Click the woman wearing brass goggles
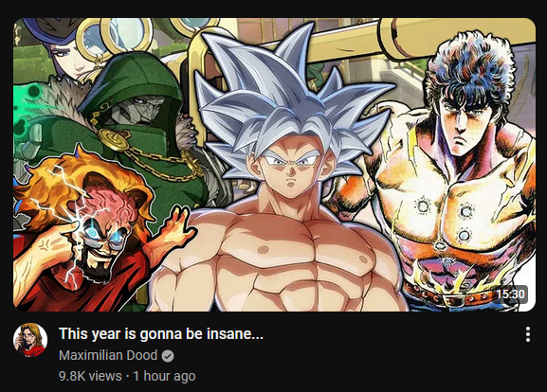Image resolution: width=547 pixels, height=392 pixels. tap(71, 52)
